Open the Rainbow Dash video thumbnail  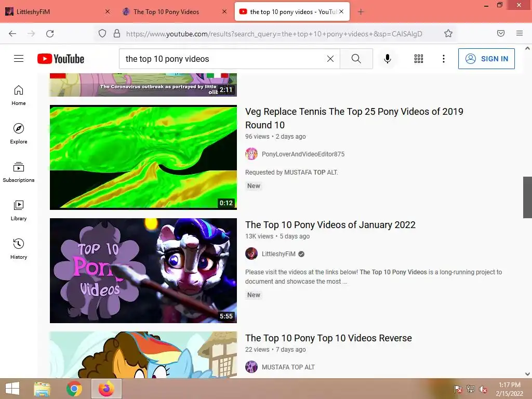pyautogui.click(x=143, y=354)
